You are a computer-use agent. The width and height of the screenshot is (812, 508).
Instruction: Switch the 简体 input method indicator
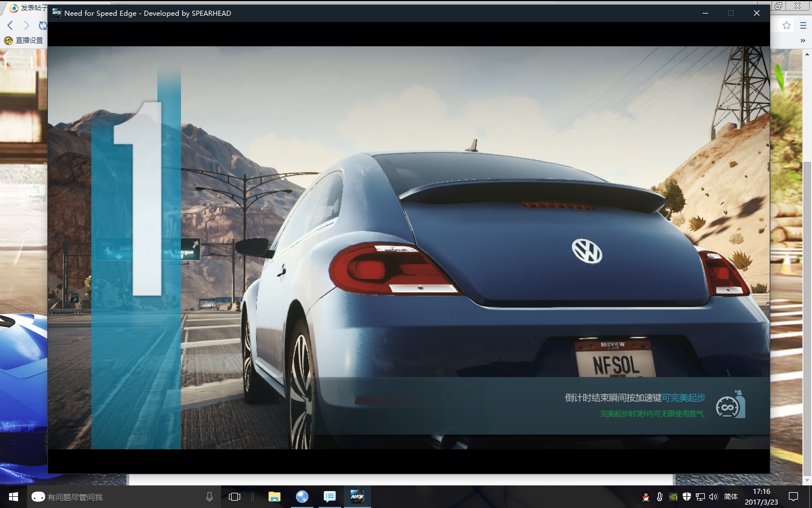(x=731, y=497)
